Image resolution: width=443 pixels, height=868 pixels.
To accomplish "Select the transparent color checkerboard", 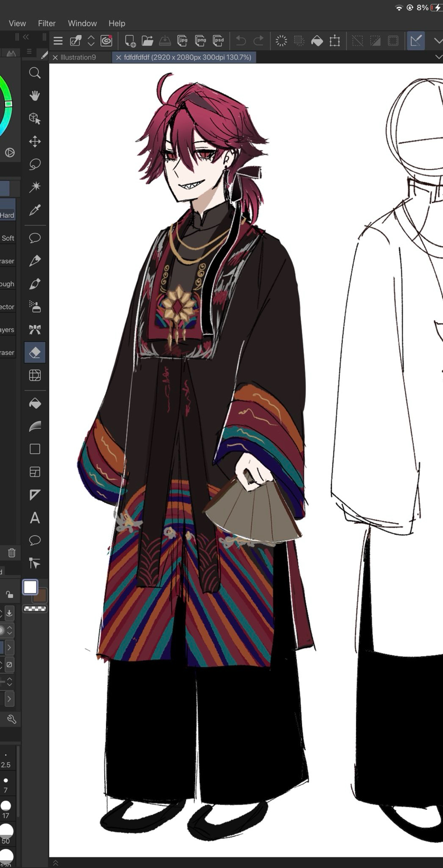I will (x=35, y=609).
